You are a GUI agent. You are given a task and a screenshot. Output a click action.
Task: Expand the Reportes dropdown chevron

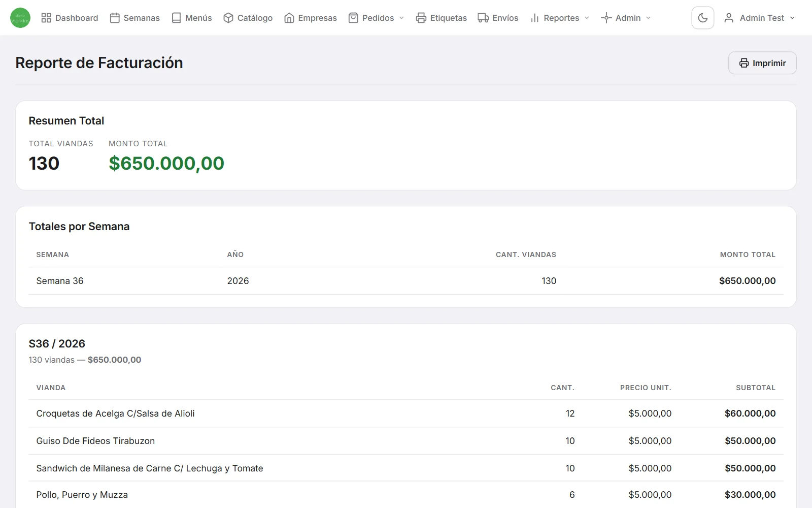(x=587, y=18)
